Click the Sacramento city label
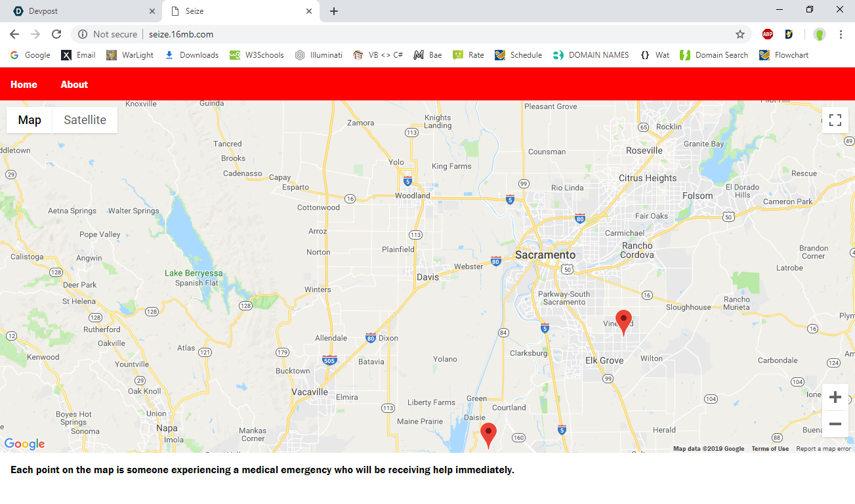This screenshot has height=504, width=855. 545,255
